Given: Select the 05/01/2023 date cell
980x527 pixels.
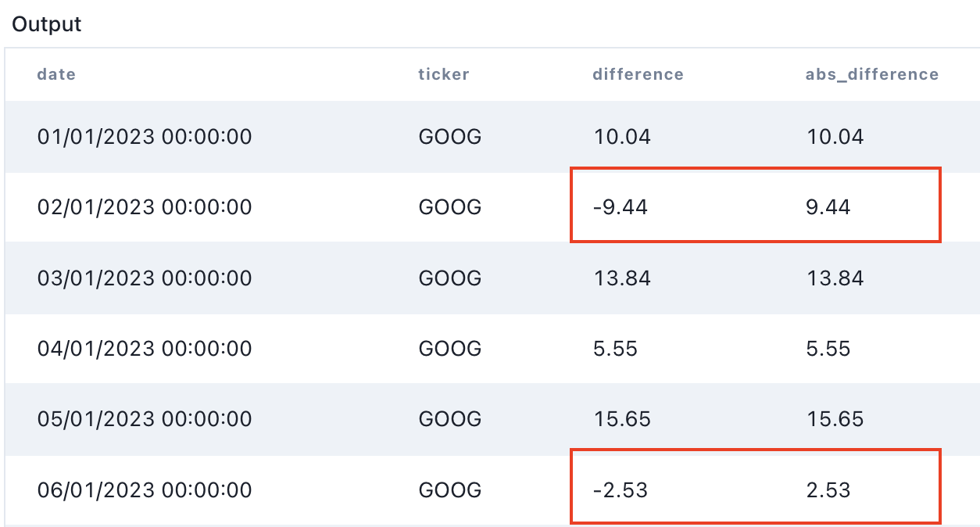Looking at the screenshot, I should (145, 419).
